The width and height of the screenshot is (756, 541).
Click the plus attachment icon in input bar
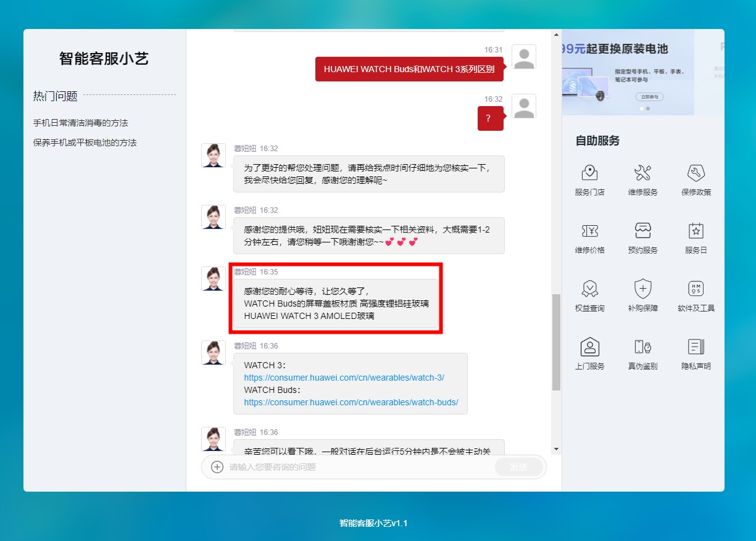point(217,467)
